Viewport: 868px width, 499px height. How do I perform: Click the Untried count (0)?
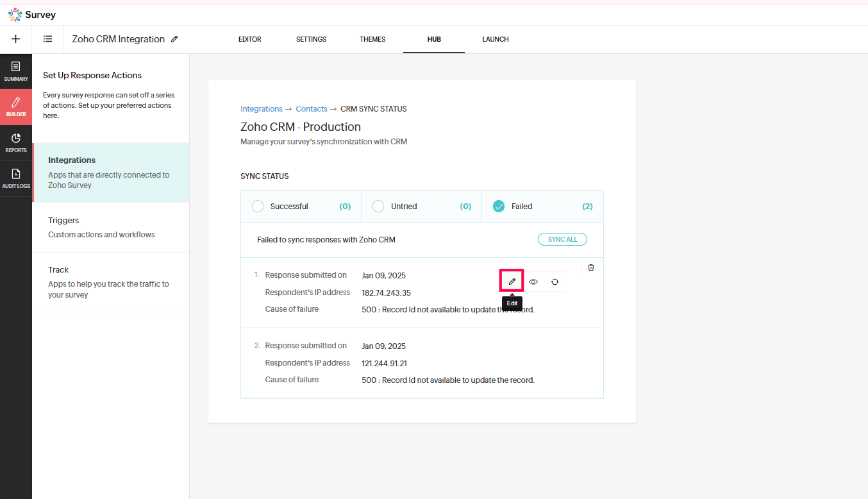(x=465, y=207)
